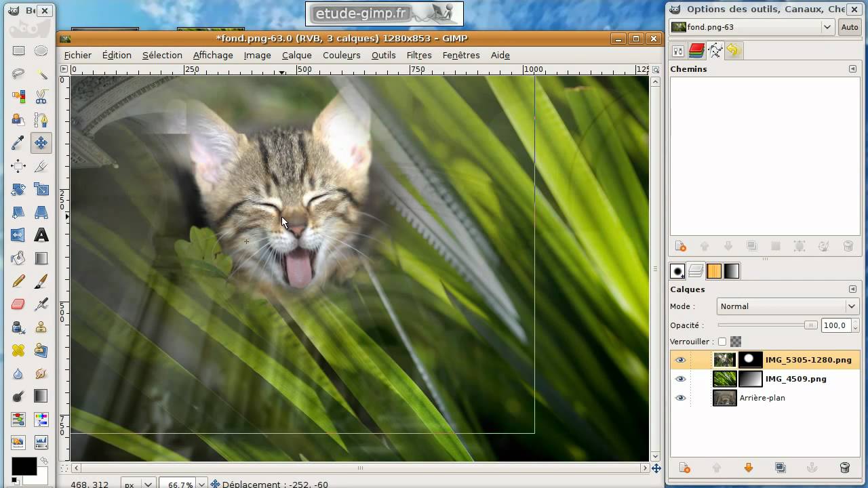Viewport: 868px width, 488px height.
Task: Select the Fuzzy Select wand tool
Action: coord(41,74)
